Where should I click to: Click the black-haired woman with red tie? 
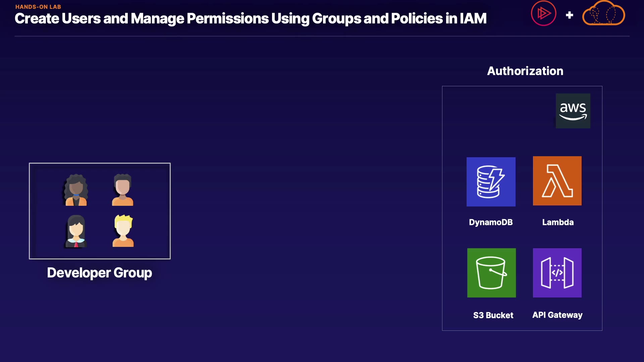(x=76, y=231)
